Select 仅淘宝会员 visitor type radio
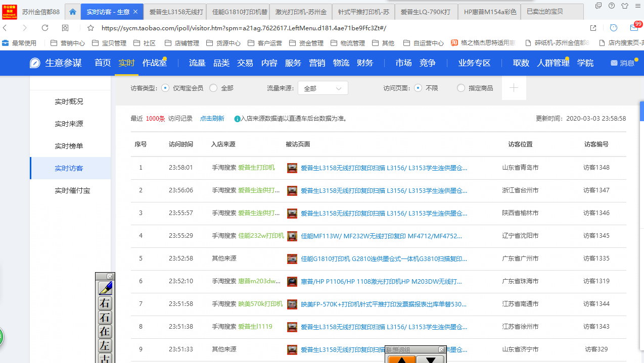644x363 pixels. click(165, 88)
